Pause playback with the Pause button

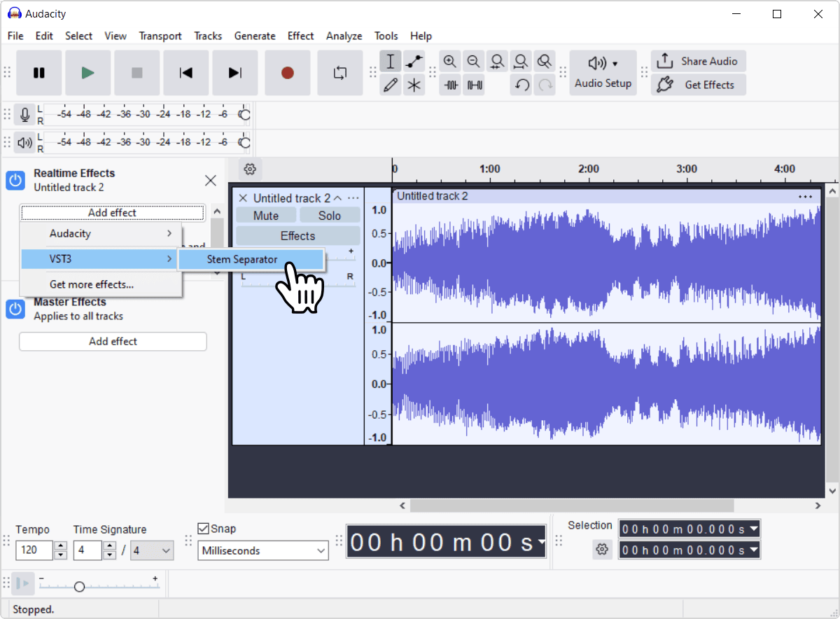[39, 73]
